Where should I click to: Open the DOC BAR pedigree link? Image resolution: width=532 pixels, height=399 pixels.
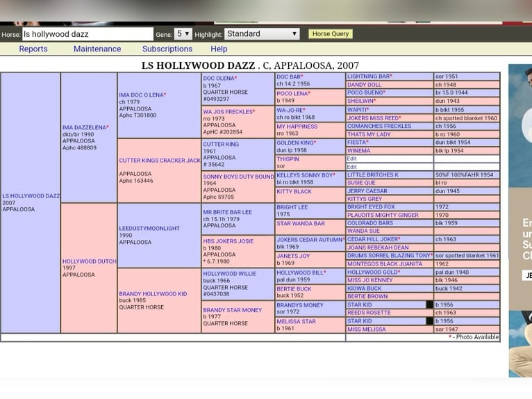pyautogui.click(x=288, y=77)
